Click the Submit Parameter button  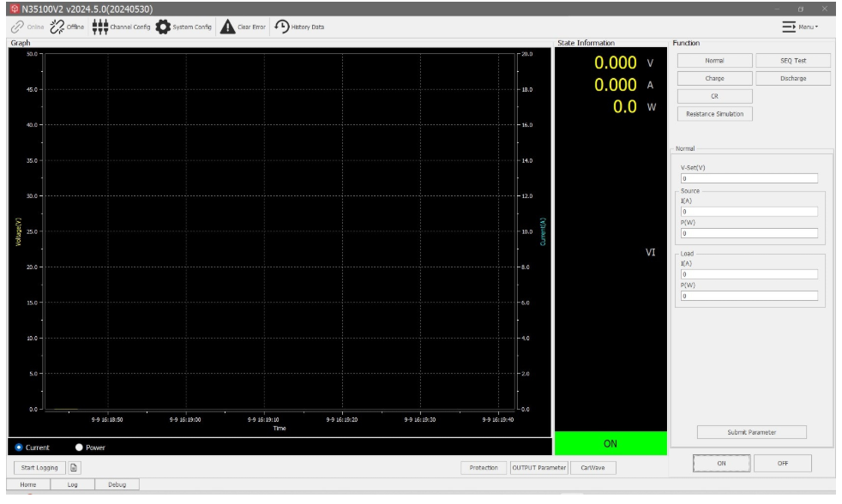click(750, 432)
